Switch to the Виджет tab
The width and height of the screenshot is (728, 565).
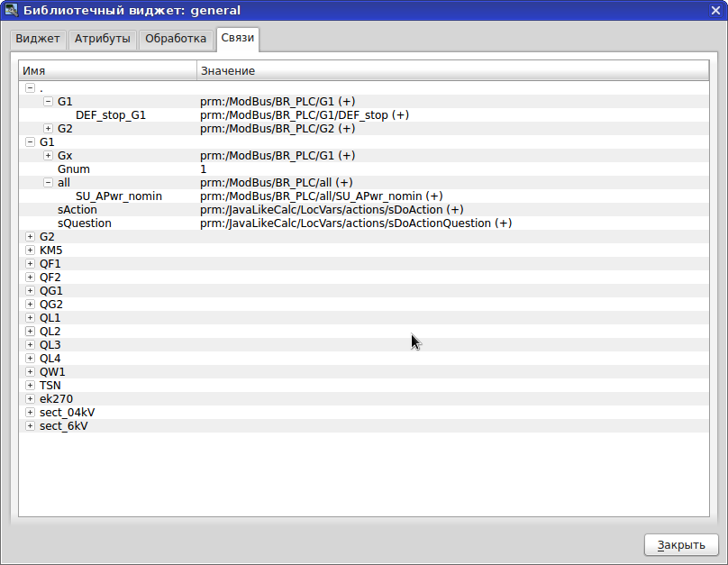(x=38, y=39)
